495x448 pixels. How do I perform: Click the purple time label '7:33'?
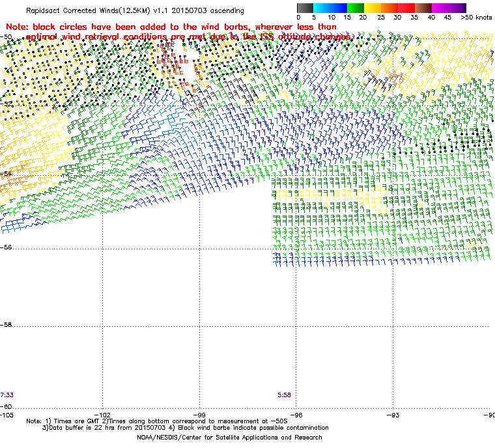coord(7,395)
